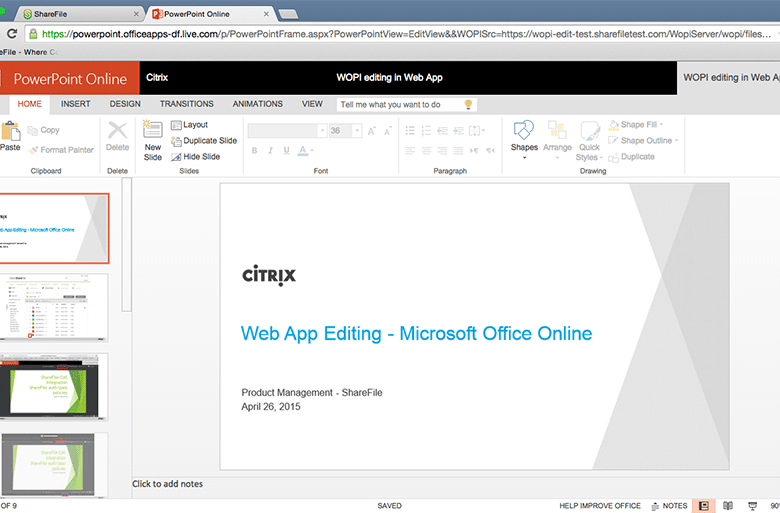Add a New Slide
Viewport: 780px width, 513px height.
click(x=152, y=141)
